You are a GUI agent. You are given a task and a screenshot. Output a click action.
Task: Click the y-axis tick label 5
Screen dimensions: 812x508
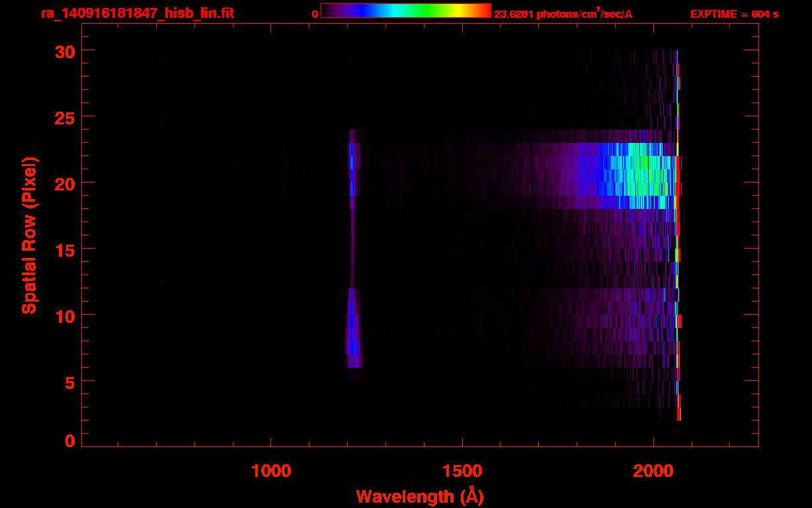(x=70, y=382)
